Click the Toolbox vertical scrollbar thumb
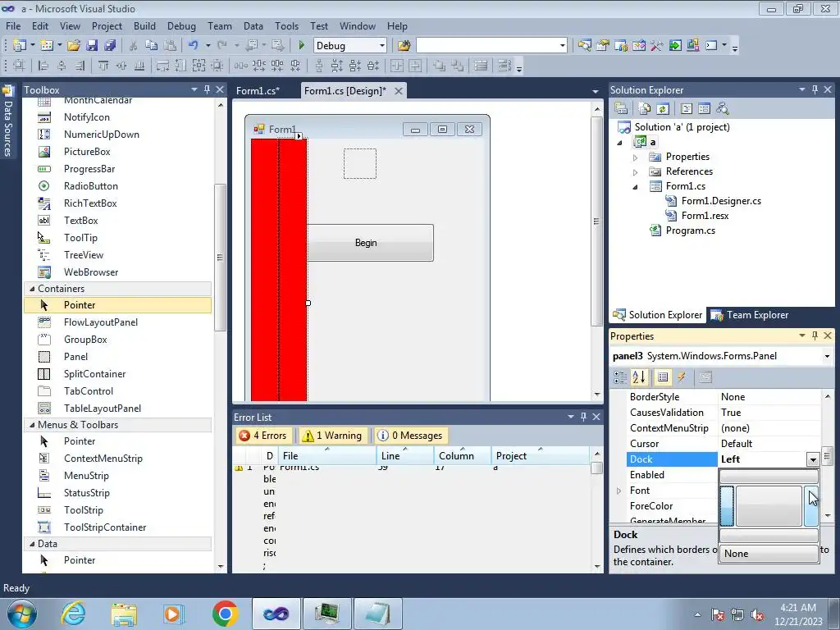The image size is (840, 630). pyautogui.click(x=220, y=257)
